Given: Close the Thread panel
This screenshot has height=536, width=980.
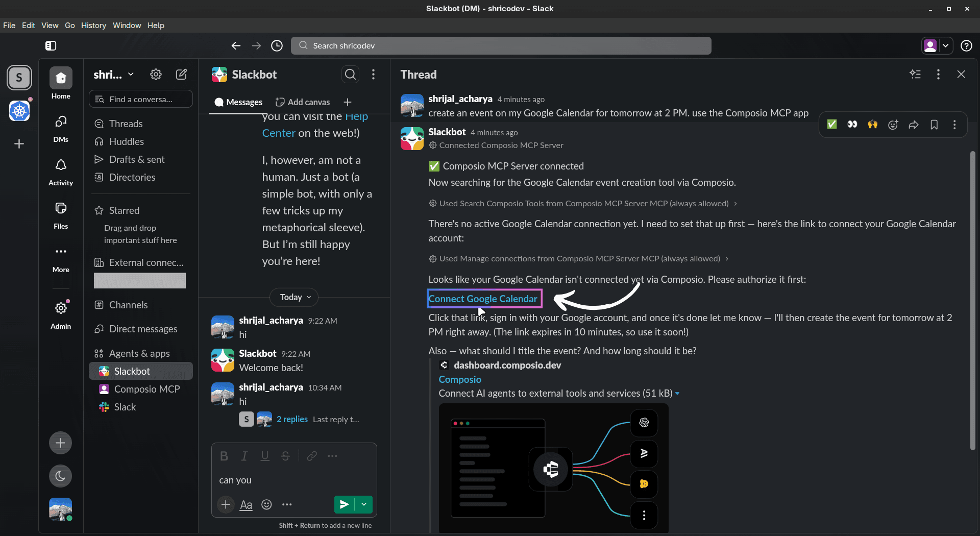Looking at the screenshot, I should pyautogui.click(x=961, y=75).
